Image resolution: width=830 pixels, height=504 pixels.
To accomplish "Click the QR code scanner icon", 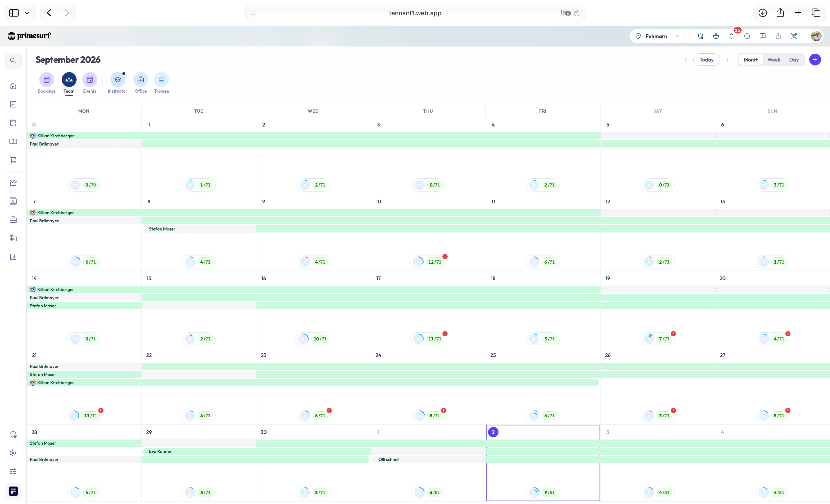I will (x=794, y=36).
